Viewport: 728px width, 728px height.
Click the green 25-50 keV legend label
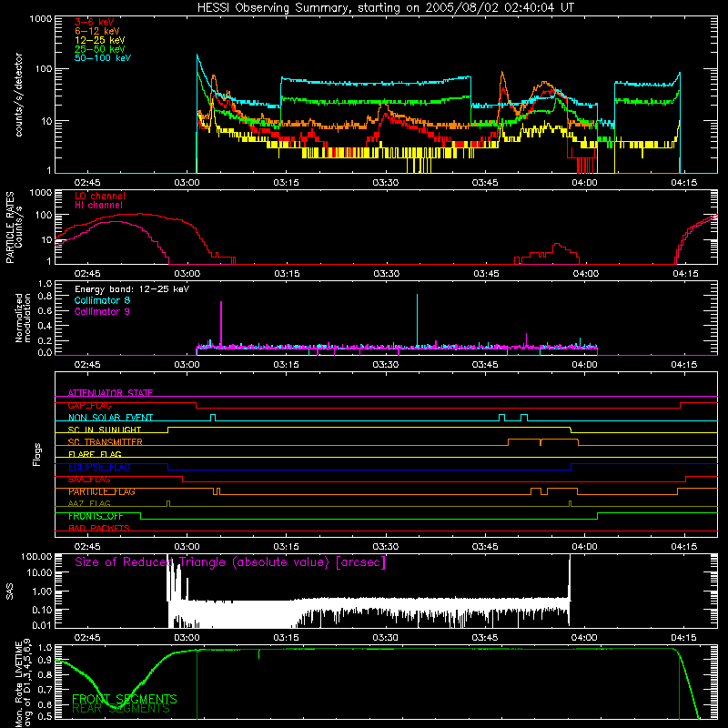pos(100,49)
